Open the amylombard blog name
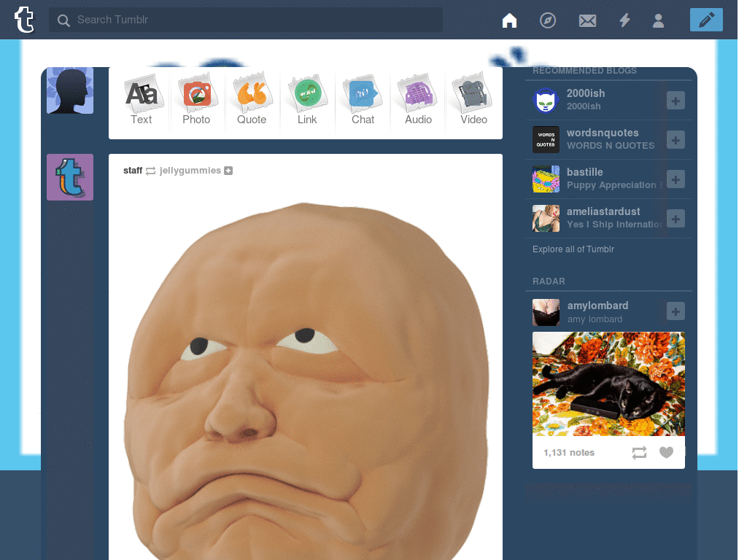This screenshot has width=747, height=560. [x=597, y=306]
